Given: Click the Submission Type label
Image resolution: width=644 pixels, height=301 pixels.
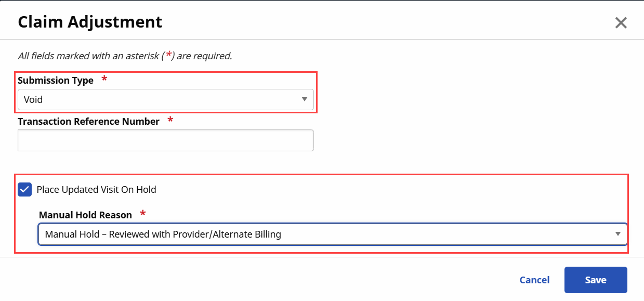Looking at the screenshot, I should (x=56, y=81).
